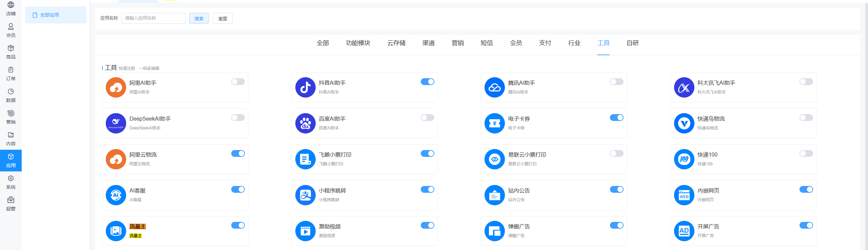
Task: Disable the 流量主 switch
Action: click(x=238, y=225)
